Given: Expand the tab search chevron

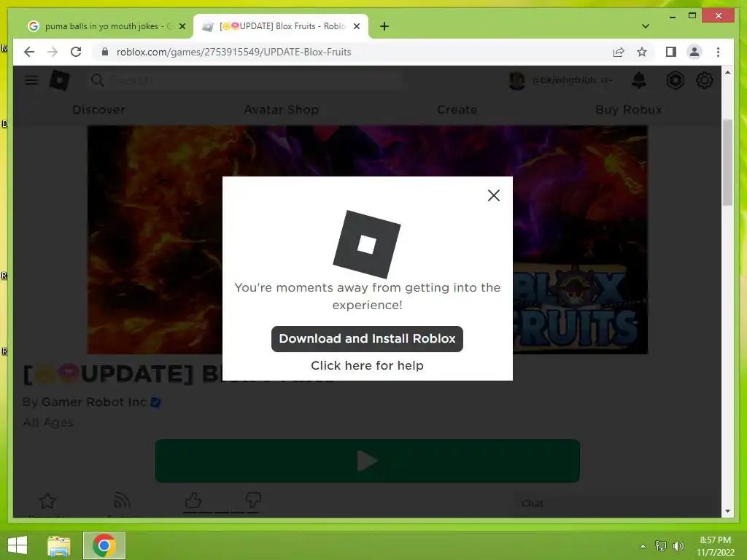Looking at the screenshot, I should (x=646, y=26).
